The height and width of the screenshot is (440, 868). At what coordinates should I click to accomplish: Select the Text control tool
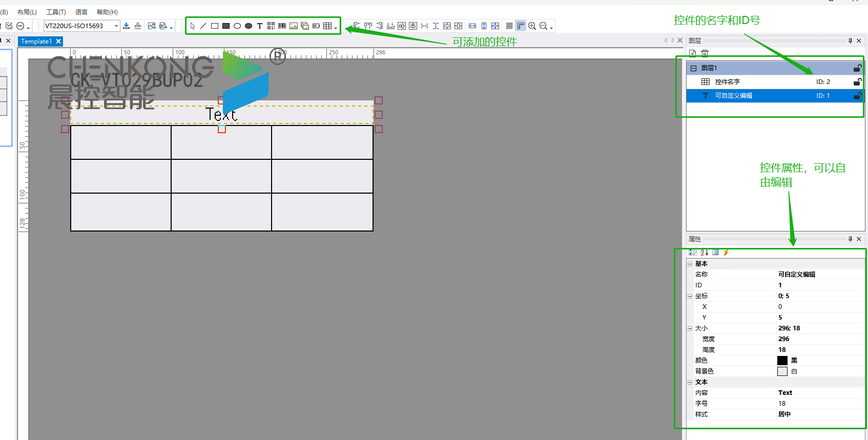[260, 26]
